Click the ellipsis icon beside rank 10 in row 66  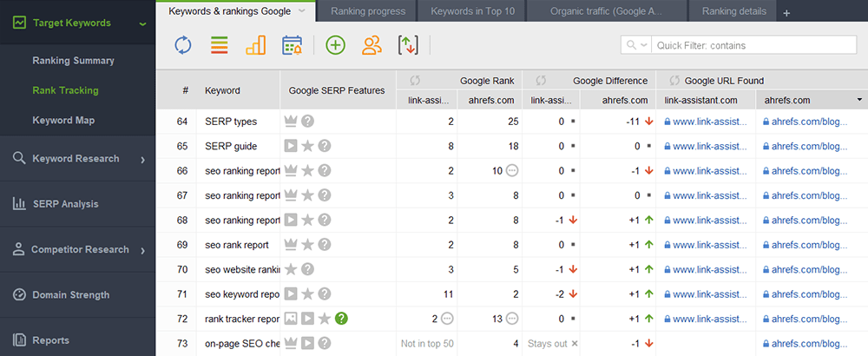(x=513, y=171)
